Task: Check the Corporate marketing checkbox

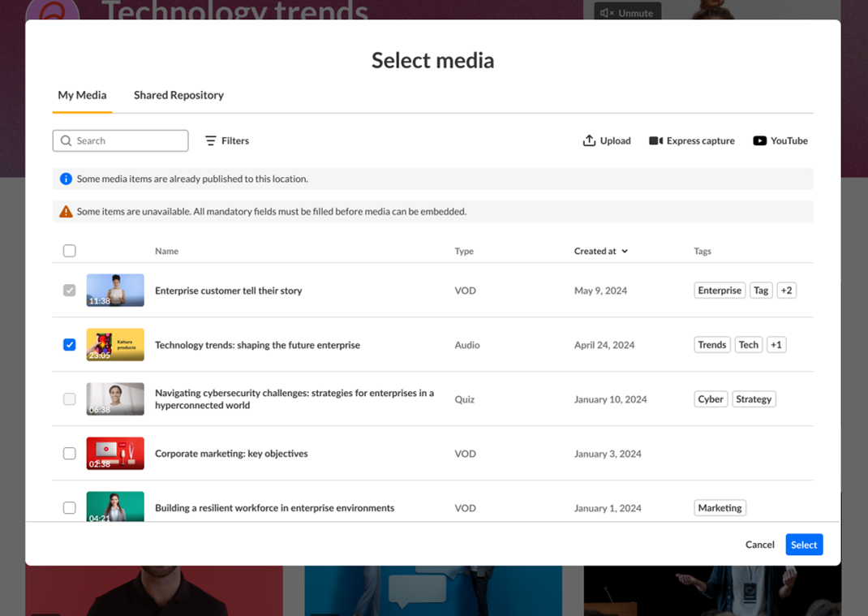Action: [x=70, y=454]
